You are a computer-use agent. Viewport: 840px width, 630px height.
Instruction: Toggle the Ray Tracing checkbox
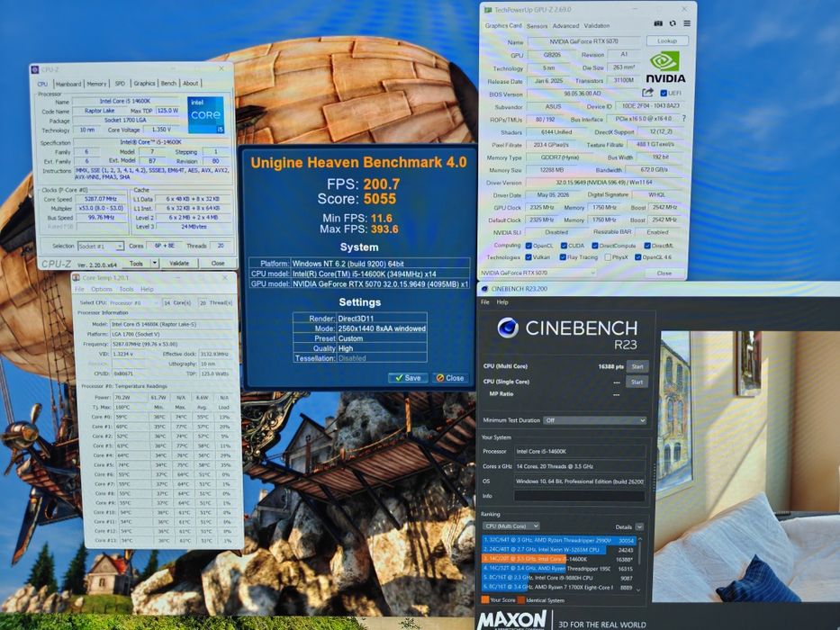coord(563,257)
